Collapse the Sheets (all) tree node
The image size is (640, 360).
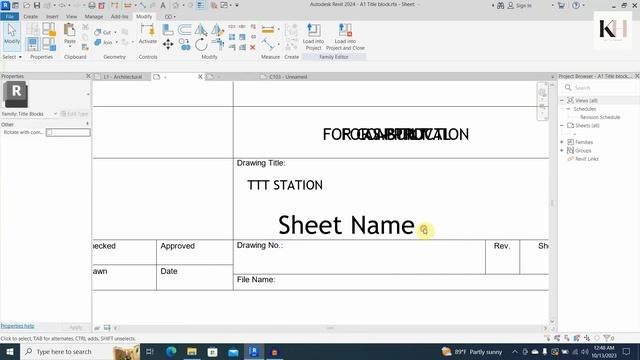562,125
